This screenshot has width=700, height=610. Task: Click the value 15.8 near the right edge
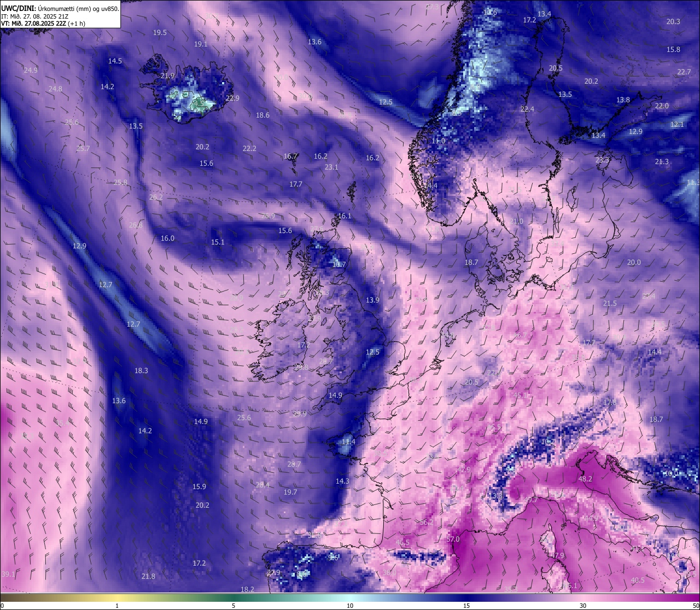coord(673,50)
